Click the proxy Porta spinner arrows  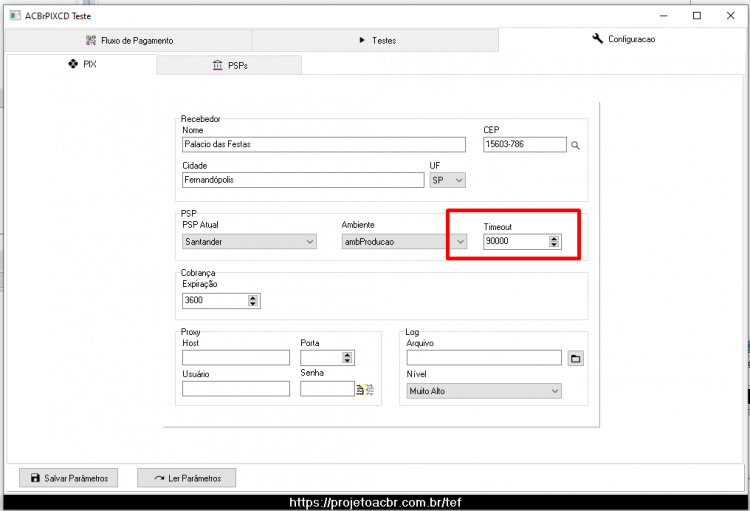pos(347,357)
